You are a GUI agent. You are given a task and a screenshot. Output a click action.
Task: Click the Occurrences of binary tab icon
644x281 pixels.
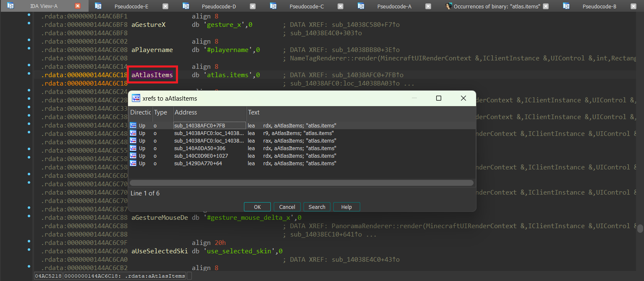pyautogui.click(x=449, y=6)
